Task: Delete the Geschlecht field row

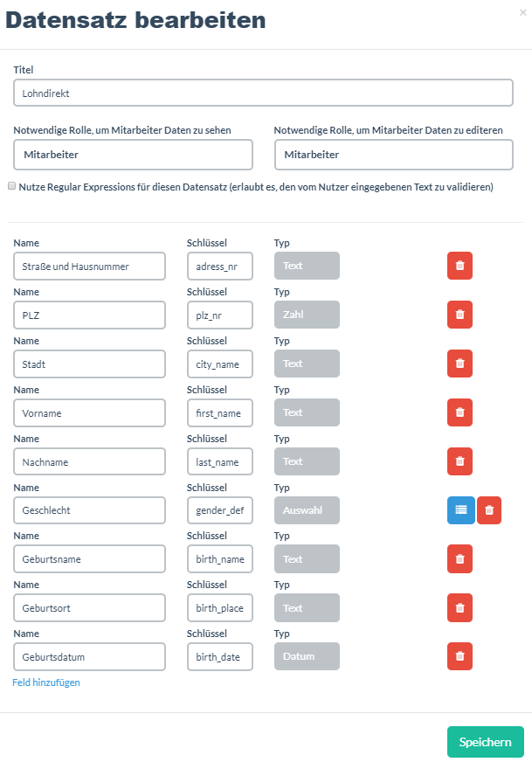Action: [x=489, y=510]
